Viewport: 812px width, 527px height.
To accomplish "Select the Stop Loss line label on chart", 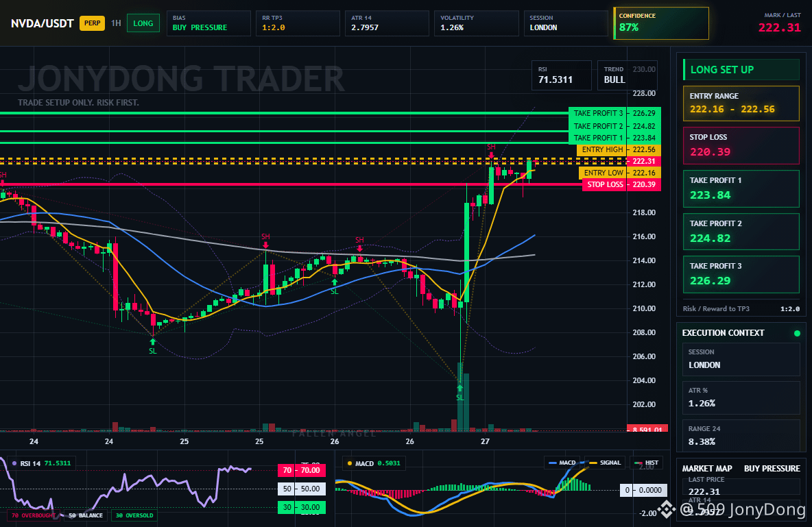I will 604,184.
